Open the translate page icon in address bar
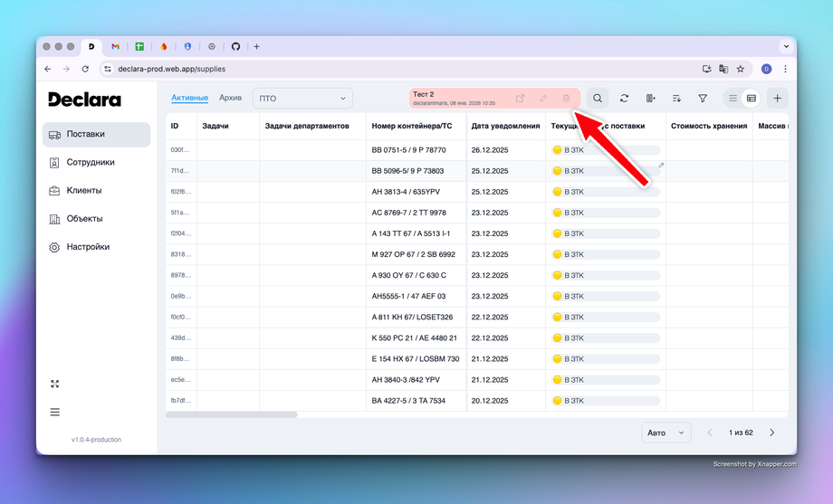Viewport: 833px width, 504px height. pos(723,69)
